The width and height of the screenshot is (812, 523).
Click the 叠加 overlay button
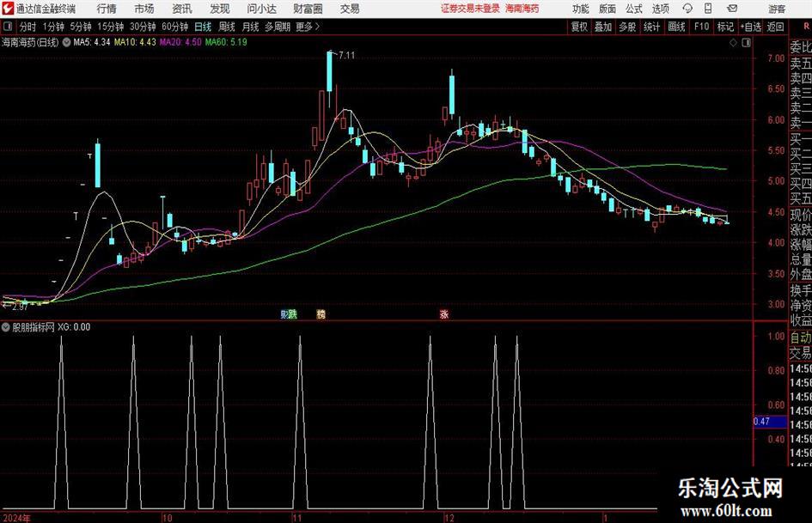pyautogui.click(x=603, y=27)
